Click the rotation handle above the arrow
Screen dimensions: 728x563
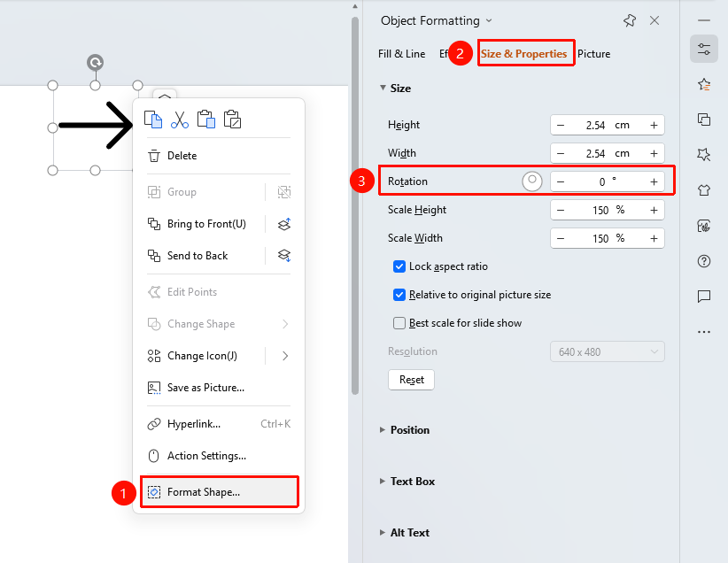point(95,63)
